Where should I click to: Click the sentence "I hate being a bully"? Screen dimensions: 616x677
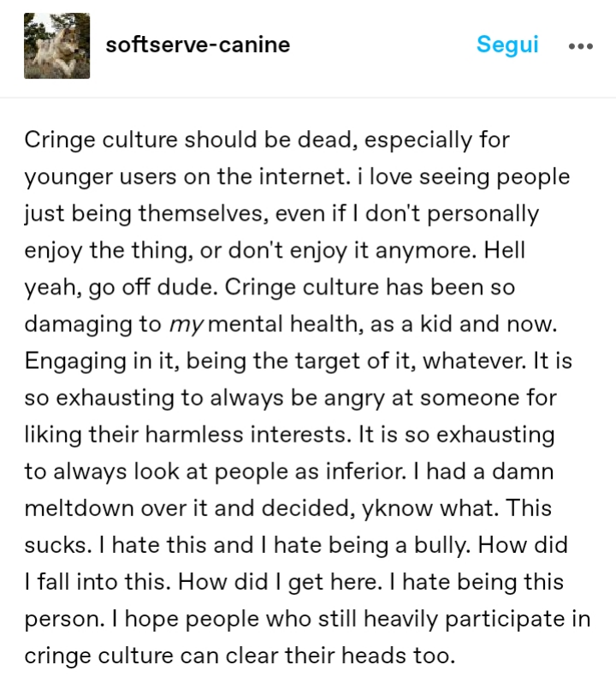pyautogui.click(x=365, y=545)
